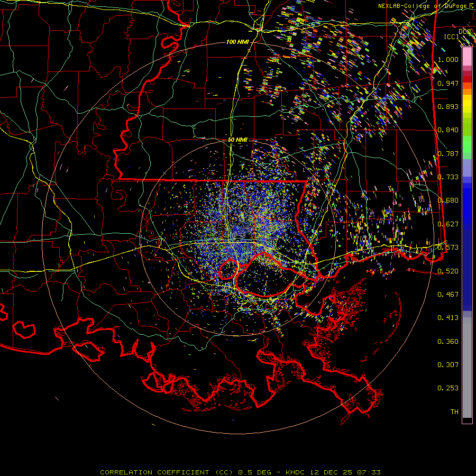Click the 0.307 legend value
Viewport: 476px width, 476px height.
(x=448, y=365)
